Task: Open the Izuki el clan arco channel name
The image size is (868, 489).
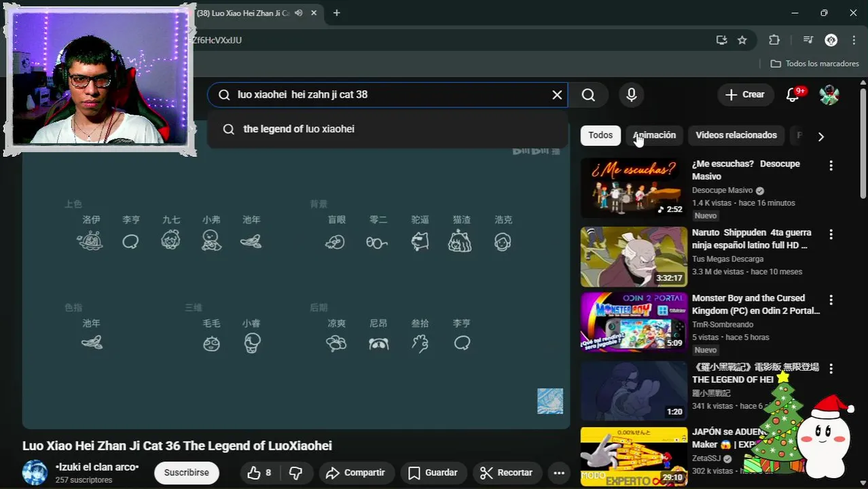Action: [97, 467]
